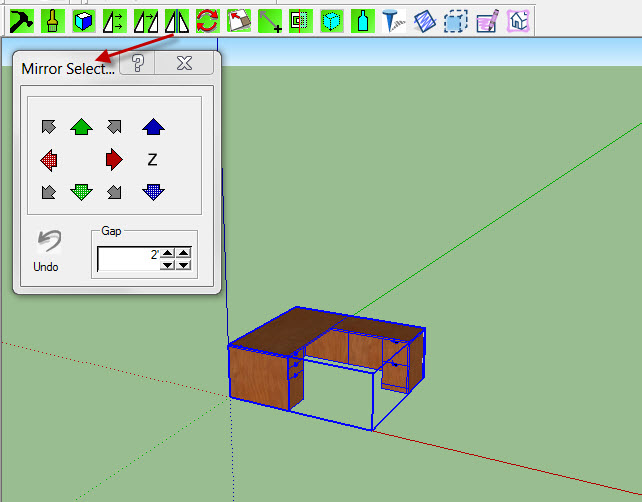Click the page with red arrow icon
642x502 pixels.
(x=239, y=21)
